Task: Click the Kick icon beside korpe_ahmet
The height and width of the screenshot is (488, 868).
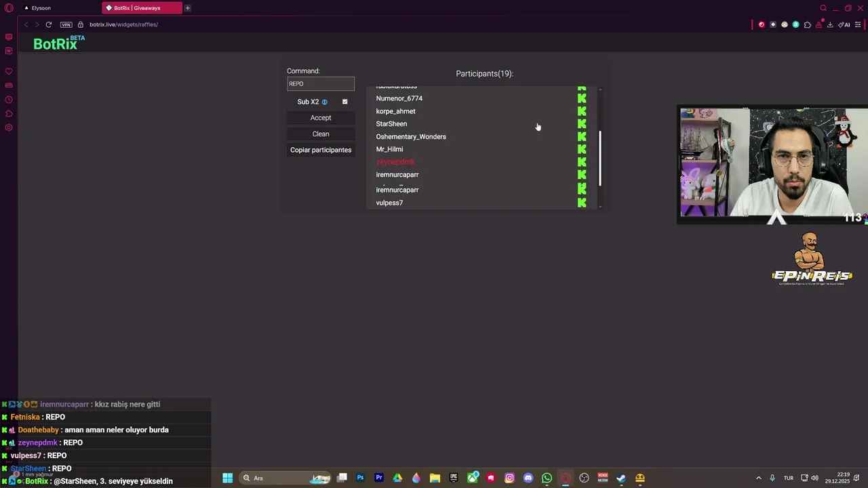Action: [x=582, y=111]
